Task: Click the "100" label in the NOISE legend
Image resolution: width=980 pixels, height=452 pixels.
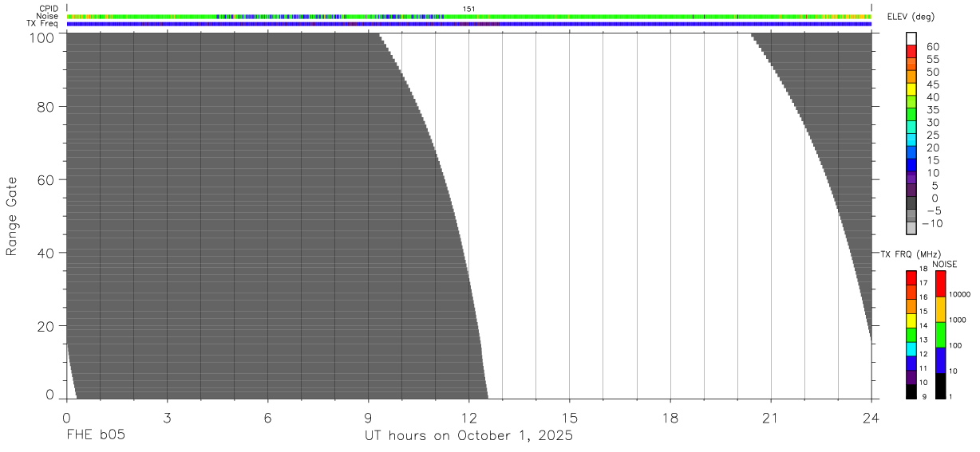Action: click(x=956, y=345)
